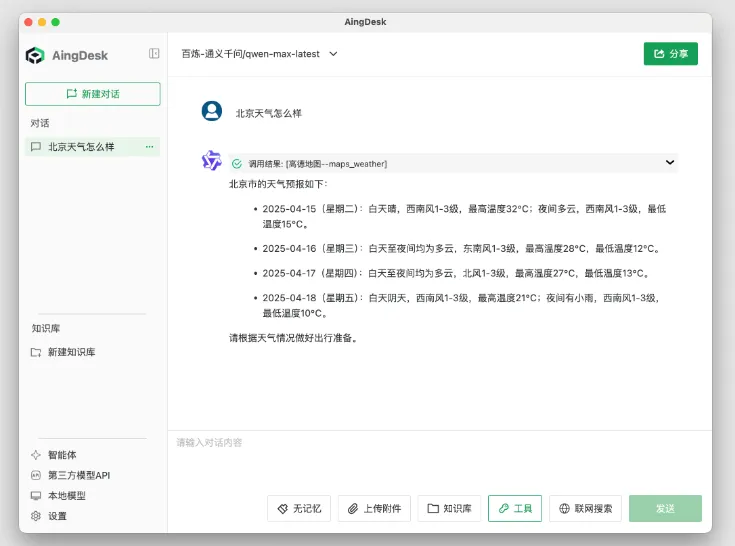Click the message input field 请输入对话内容

pyautogui.click(x=439, y=459)
